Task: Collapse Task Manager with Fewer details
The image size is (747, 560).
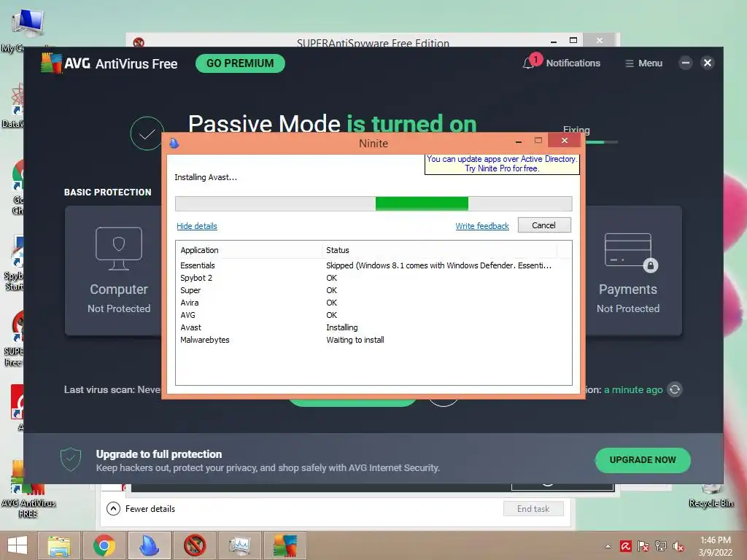Action: click(141, 508)
